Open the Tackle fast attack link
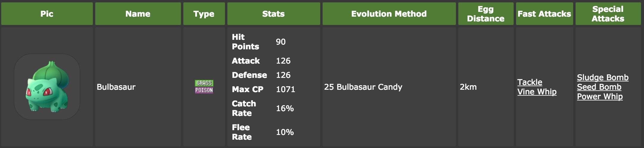Image resolution: width=644 pixels, height=148 pixels. coord(530,82)
